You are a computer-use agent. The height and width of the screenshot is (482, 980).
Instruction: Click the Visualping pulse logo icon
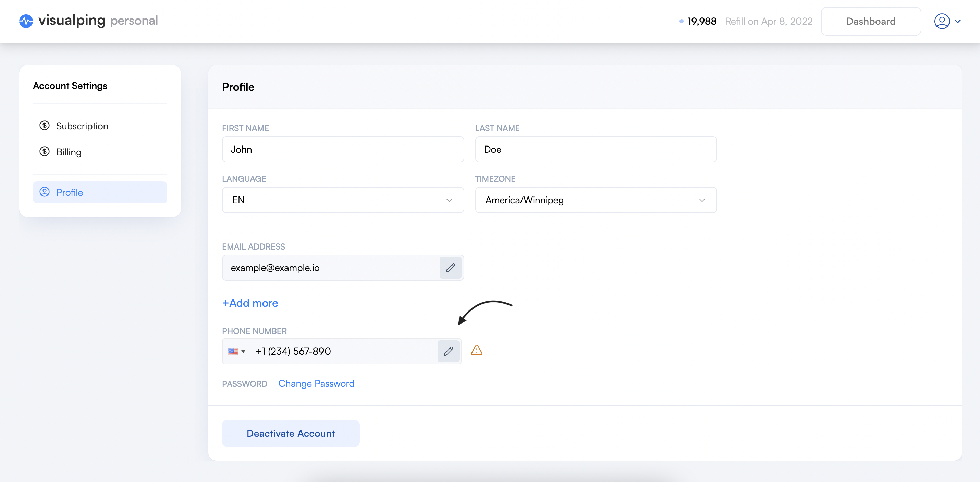coord(26,21)
